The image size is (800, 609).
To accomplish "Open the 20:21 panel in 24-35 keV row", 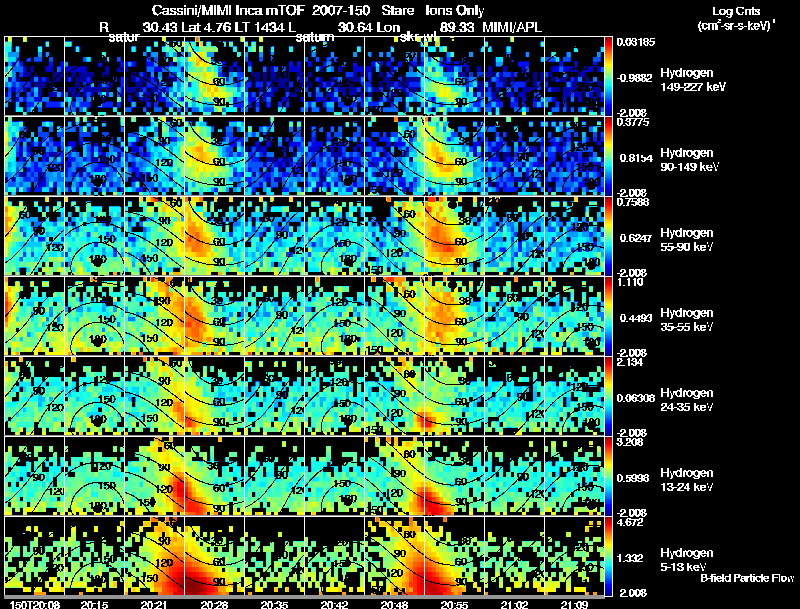I will (x=154, y=396).
